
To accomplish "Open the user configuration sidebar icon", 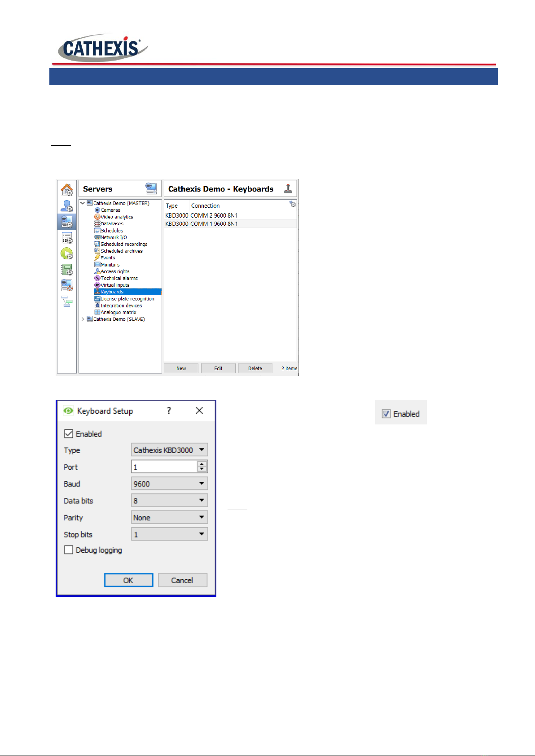I will [x=67, y=205].
